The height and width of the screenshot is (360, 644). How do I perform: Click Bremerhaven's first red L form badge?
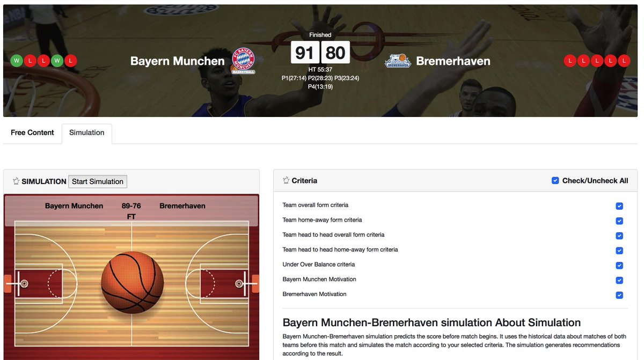[x=570, y=61]
